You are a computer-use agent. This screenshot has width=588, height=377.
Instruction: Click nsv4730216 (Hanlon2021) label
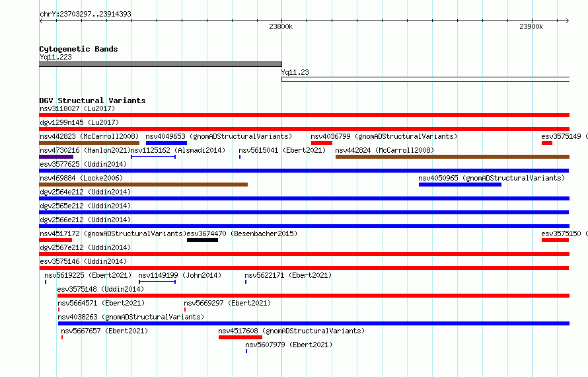point(85,150)
